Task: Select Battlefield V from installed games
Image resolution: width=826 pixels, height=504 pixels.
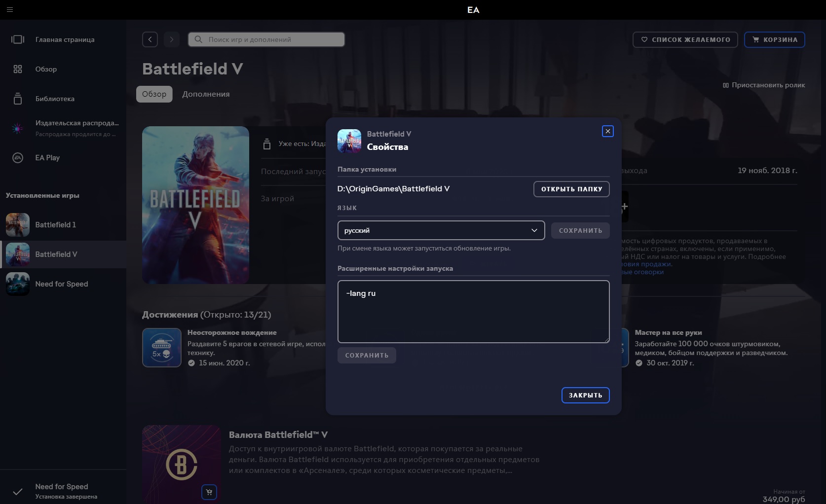Action: coord(63,254)
